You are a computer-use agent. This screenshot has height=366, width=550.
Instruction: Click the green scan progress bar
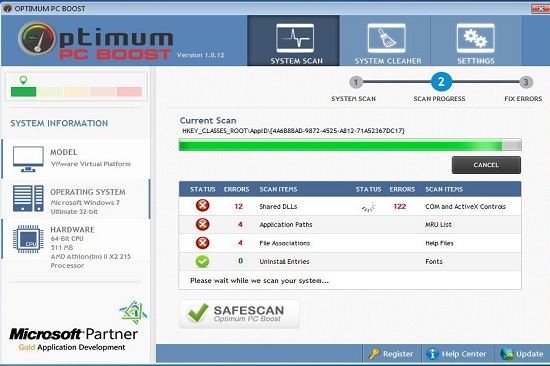coord(350,145)
